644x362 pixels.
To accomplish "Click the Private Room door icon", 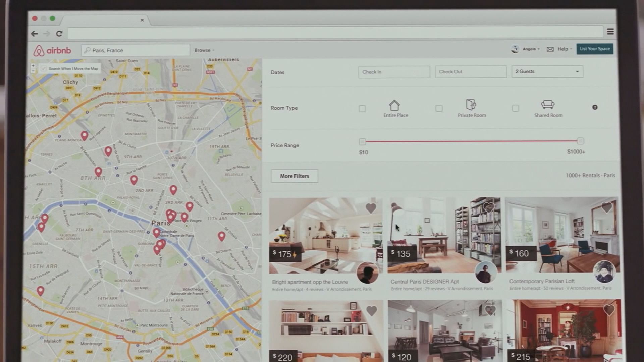I will 471,105.
